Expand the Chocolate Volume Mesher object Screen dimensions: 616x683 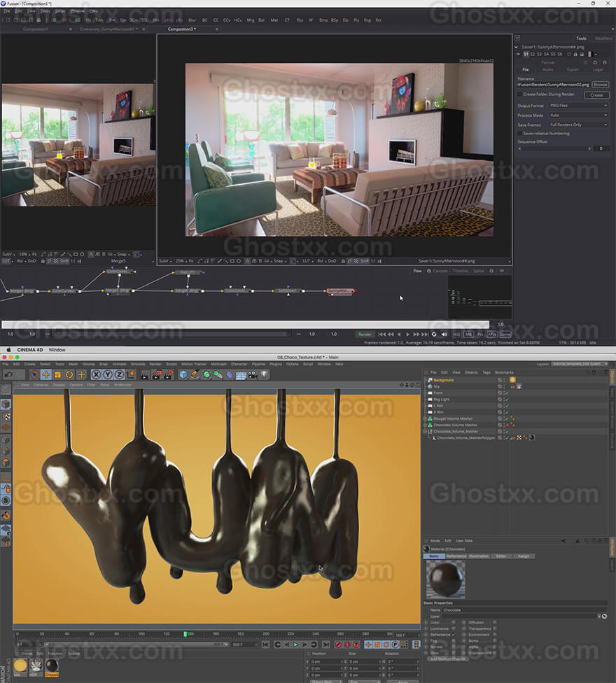425,425
